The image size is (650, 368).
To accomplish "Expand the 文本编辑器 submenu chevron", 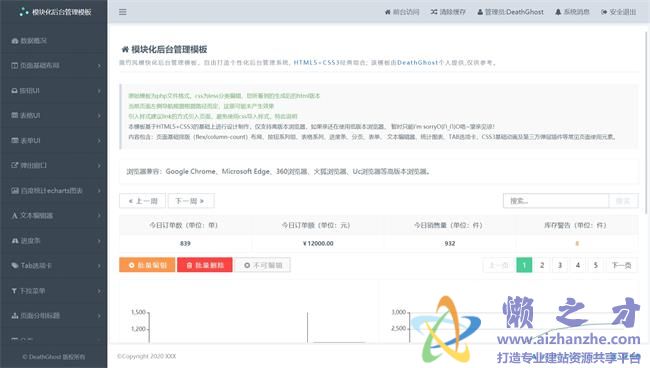I will [x=99, y=216].
